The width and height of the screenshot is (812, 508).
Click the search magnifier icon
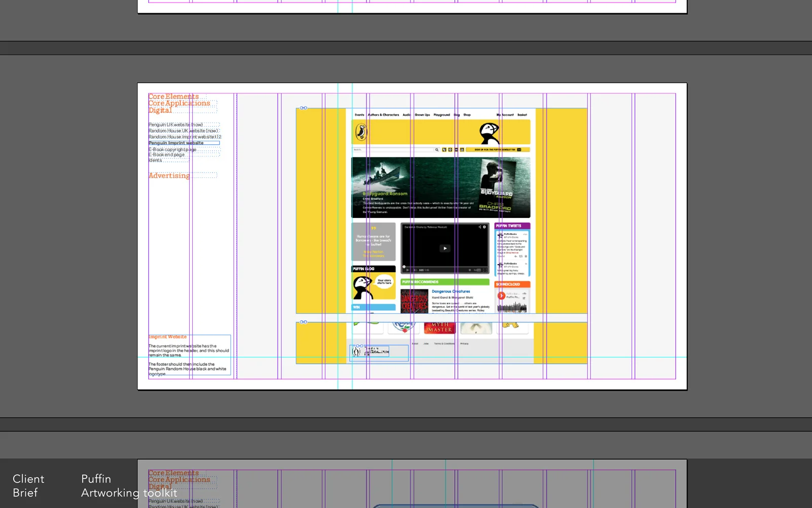point(437,149)
